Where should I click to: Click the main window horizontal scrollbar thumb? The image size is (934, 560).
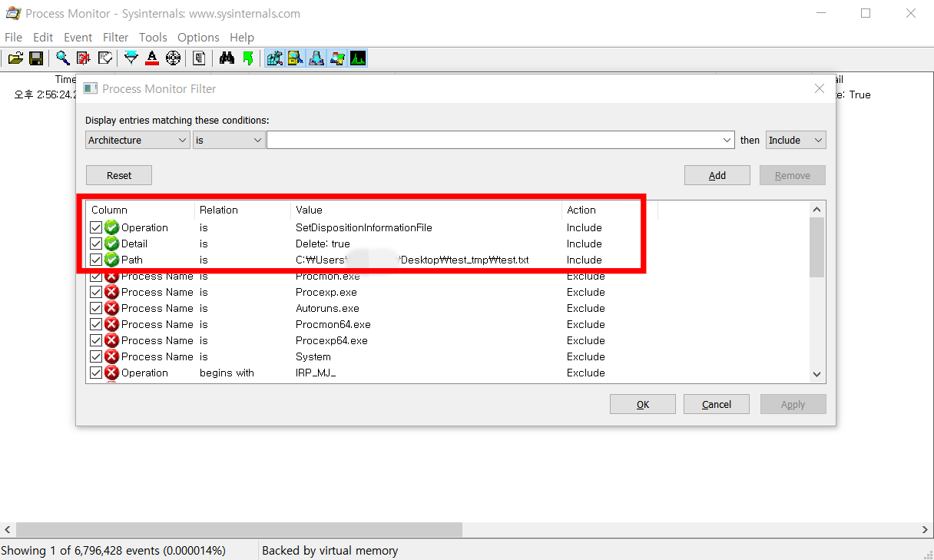click(240, 530)
